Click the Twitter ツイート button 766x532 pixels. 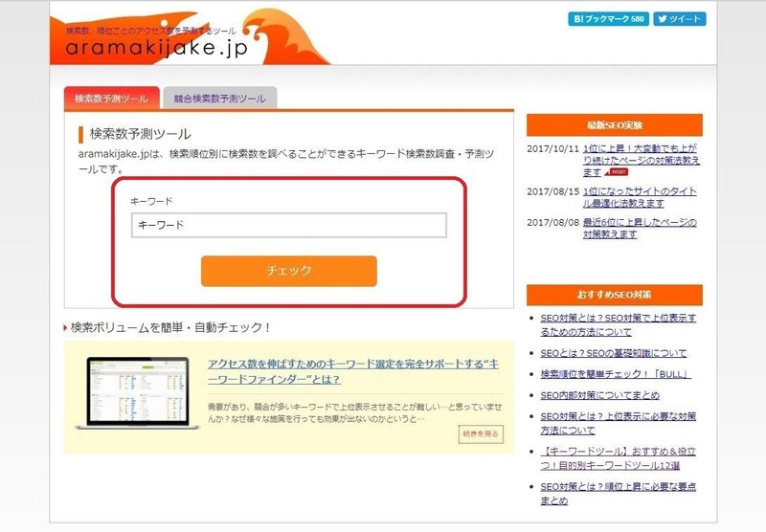pyautogui.click(x=680, y=19)
